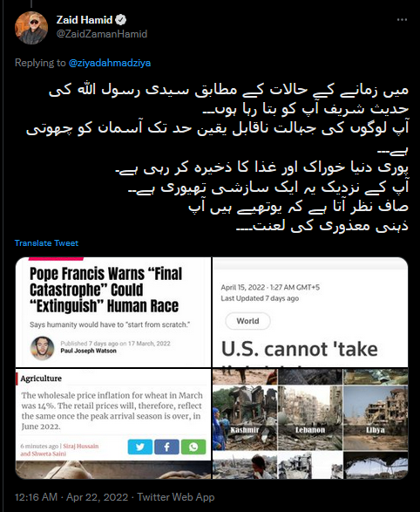Screen dimensions: 420x512
Task: Click the Agriculture section heading
Action: 41,379
